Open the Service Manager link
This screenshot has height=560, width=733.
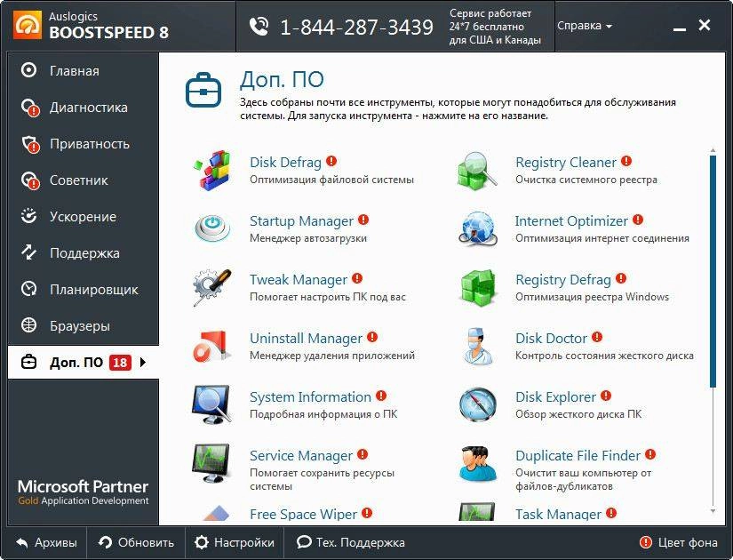(301, 456)
